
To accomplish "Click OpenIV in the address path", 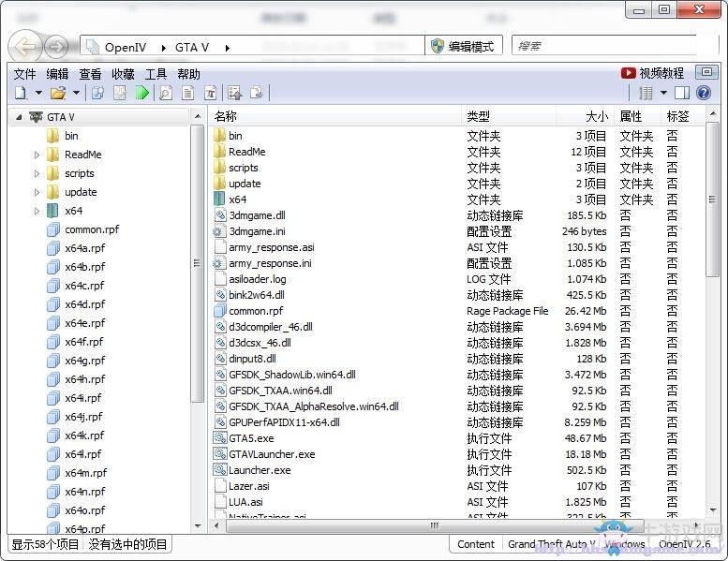I will pos(126,48).
